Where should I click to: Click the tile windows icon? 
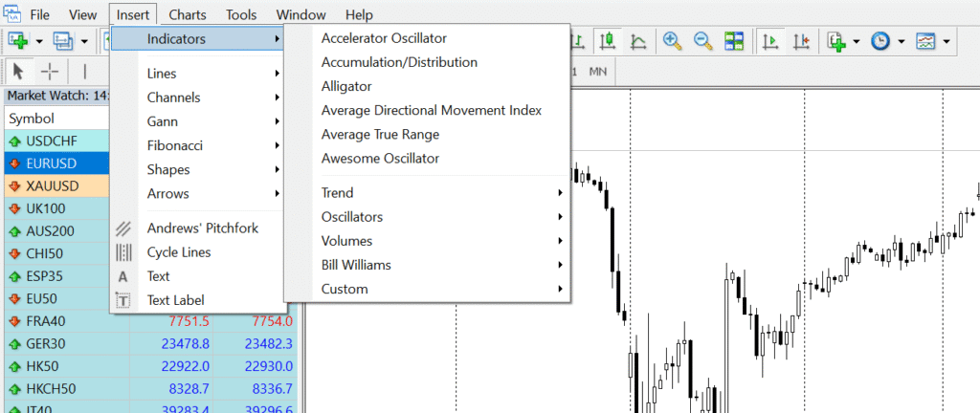click(x=733, y=41)
